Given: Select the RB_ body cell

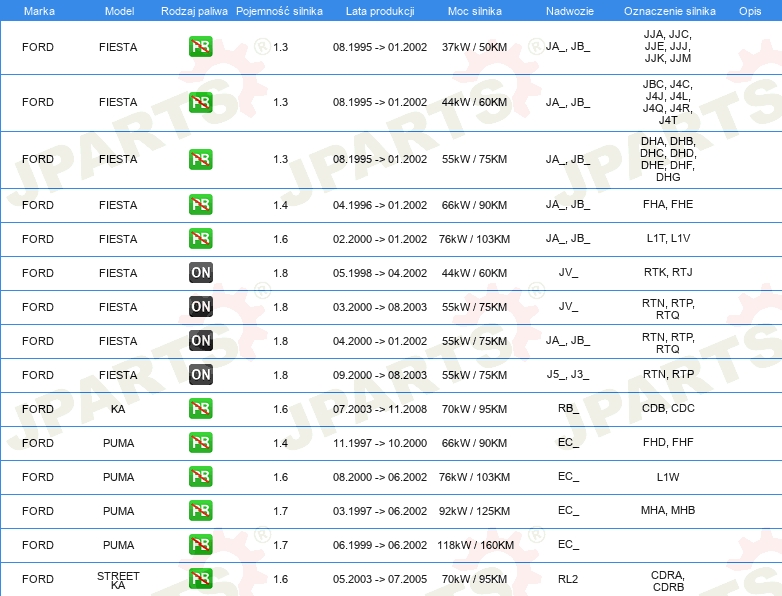Looking at the screenshot, I should coord(569,408).
